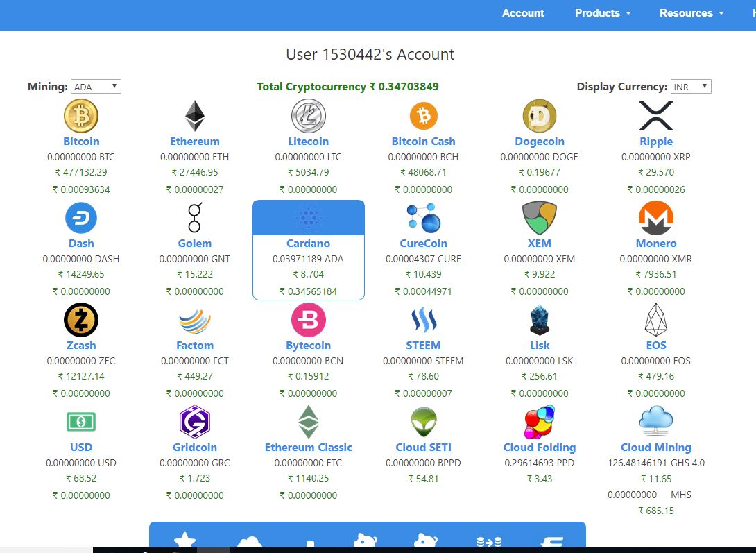The height and width of the screenshot is (553, 756).
Task: Click the 126.48146191 GHS 4.0 value
Action: (x=655, y=463)
